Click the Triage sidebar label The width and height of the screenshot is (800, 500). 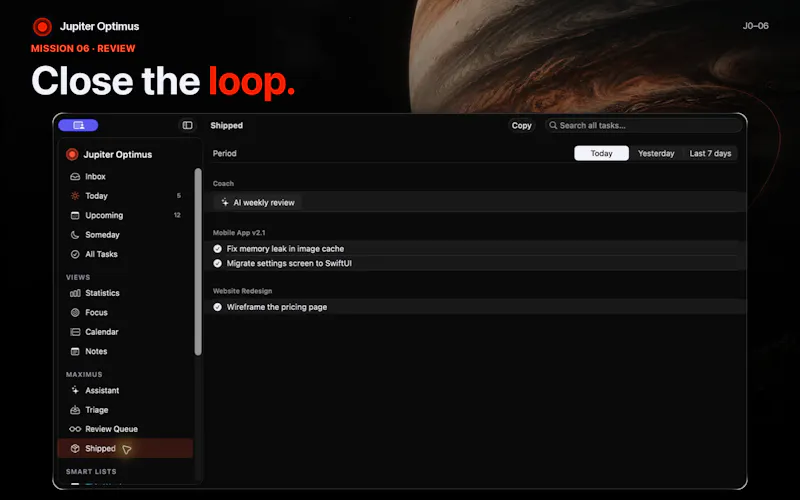[97, 410]
